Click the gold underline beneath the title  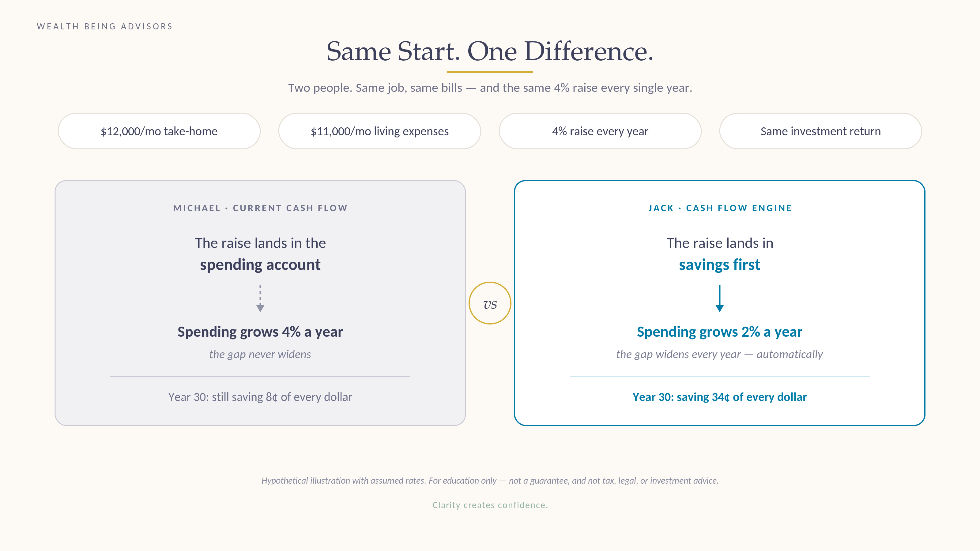(x=490, y=72)
